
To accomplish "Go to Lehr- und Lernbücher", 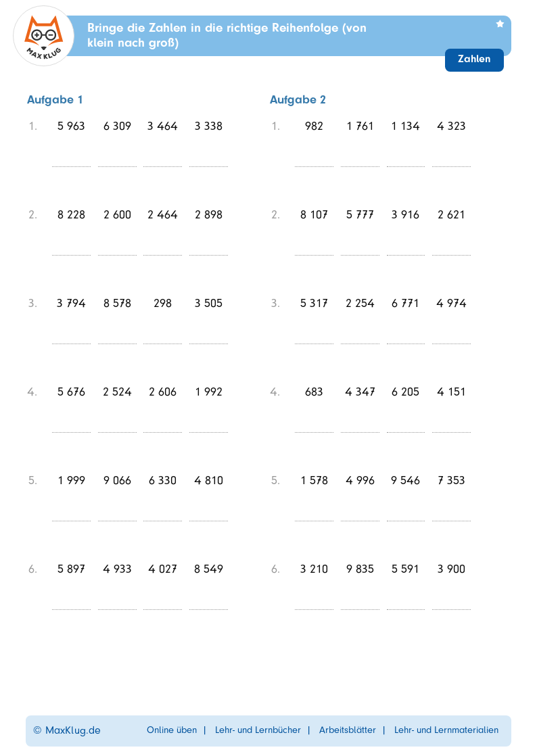I will pos(258,730).
